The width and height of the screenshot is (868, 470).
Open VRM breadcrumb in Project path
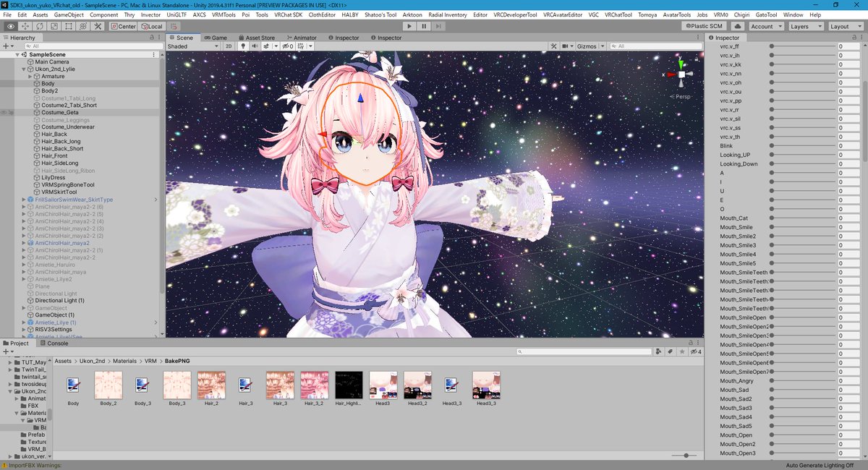click(150, 360)
